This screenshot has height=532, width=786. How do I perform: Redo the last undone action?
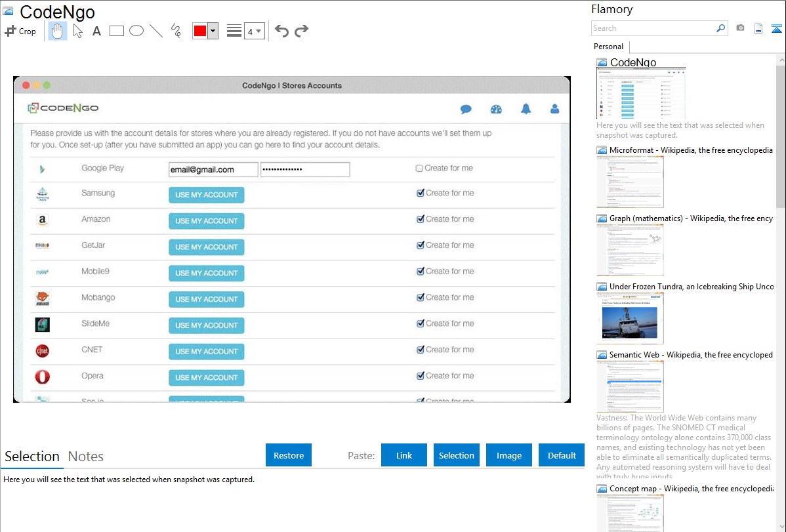pos(301,31)
